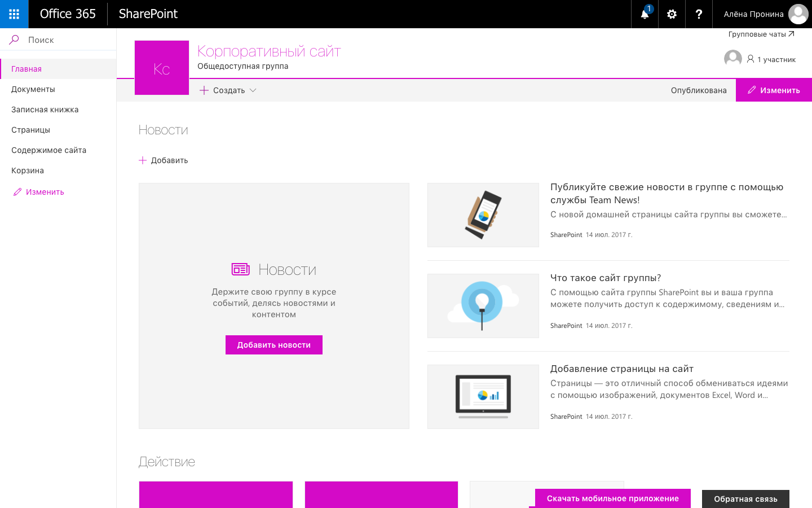Viewport: 812px width, 508px height.
Task: Open notifications via the bell icon
Action: 643,14
